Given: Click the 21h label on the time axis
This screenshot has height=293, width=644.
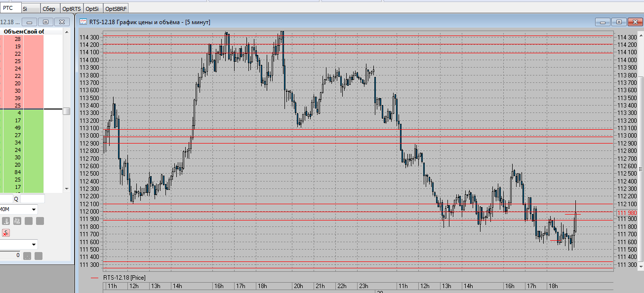Looking at the screenshot, I should tap(320, 286).
